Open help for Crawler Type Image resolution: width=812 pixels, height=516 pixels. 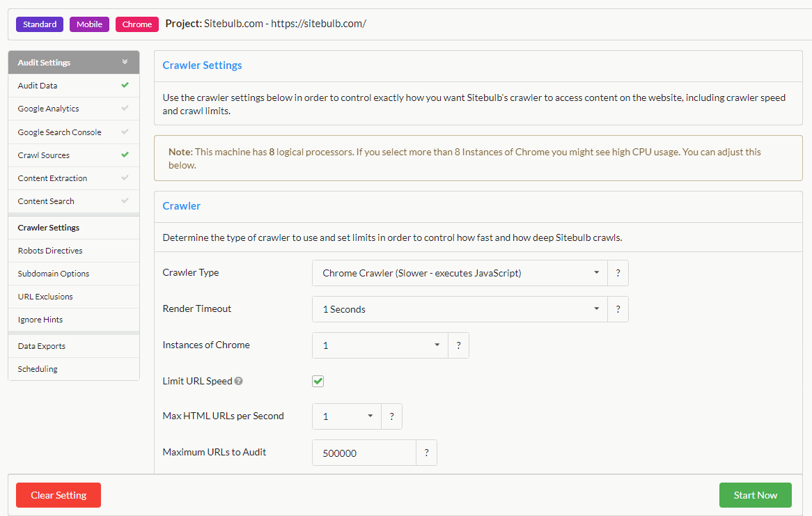(x=618, y=273)
